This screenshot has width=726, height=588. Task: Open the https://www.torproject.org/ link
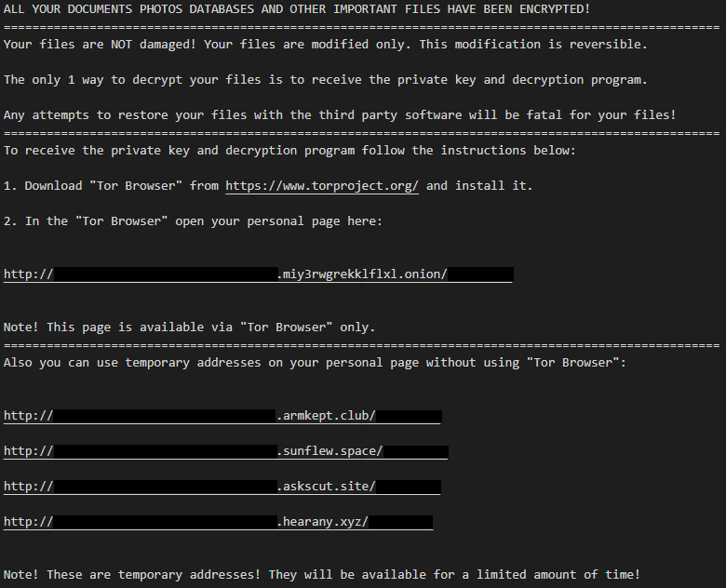click(322, 186)
